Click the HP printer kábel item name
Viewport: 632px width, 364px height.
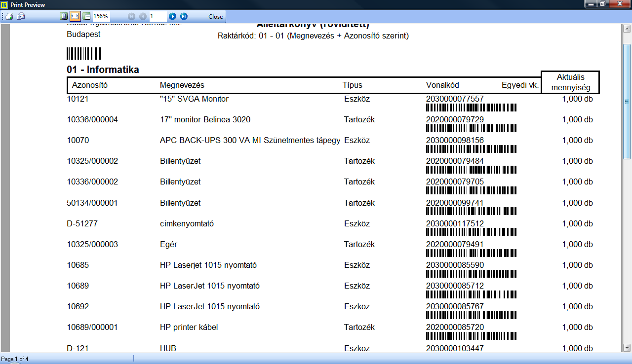tap(189, 328)
